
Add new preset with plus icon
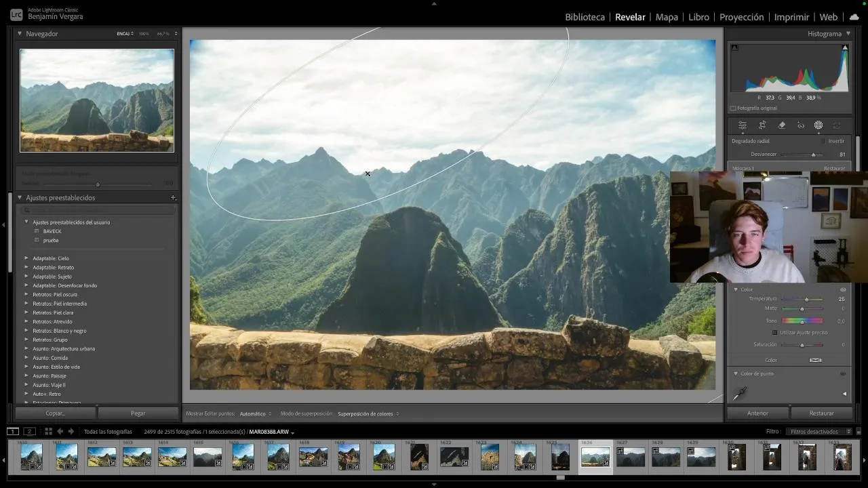(173, 198)
